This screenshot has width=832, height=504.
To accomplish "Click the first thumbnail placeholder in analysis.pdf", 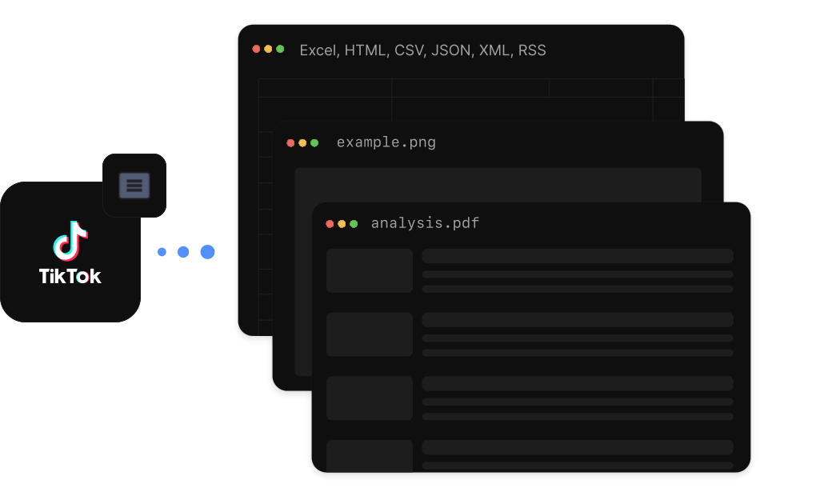I will pos(370,270).
